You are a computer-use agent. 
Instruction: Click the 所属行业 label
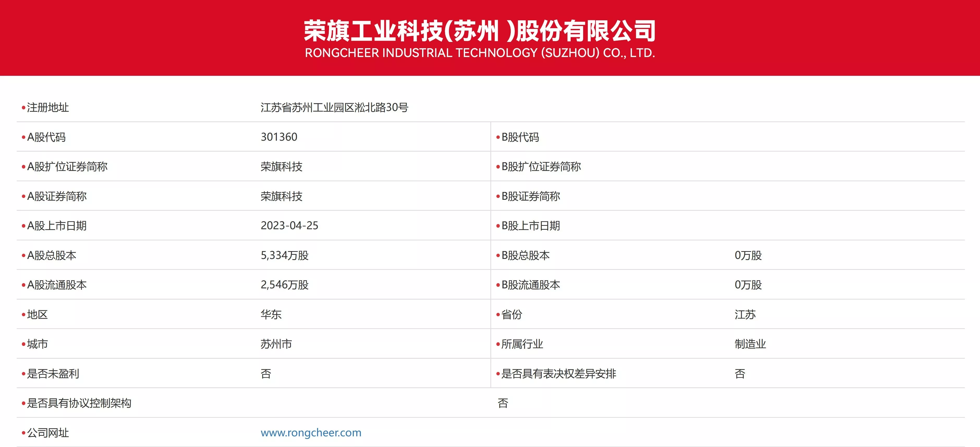(x=522, y=344)
